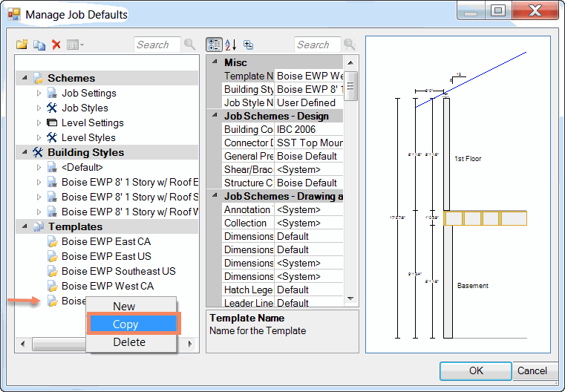This screenshot has width=565, height=392.
Task: Click tree horizontal scrollbar left arrow
Action: tap(23, 344)
